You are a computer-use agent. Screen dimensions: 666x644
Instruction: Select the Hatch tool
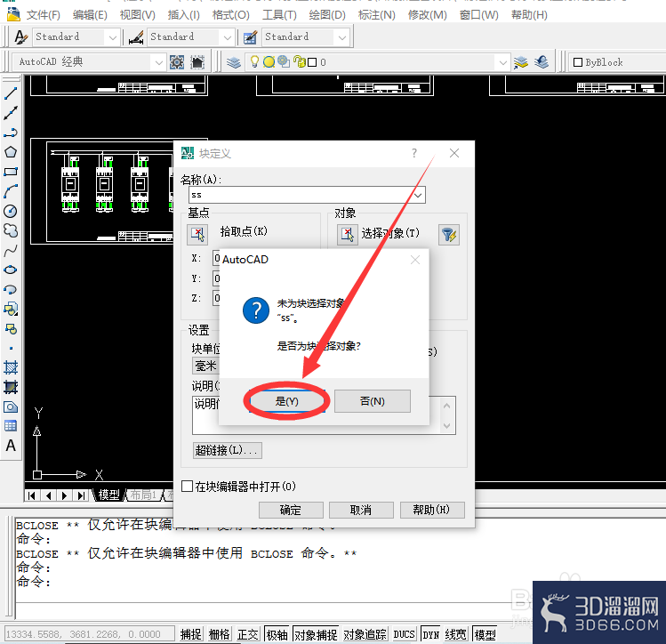(10, 367)
